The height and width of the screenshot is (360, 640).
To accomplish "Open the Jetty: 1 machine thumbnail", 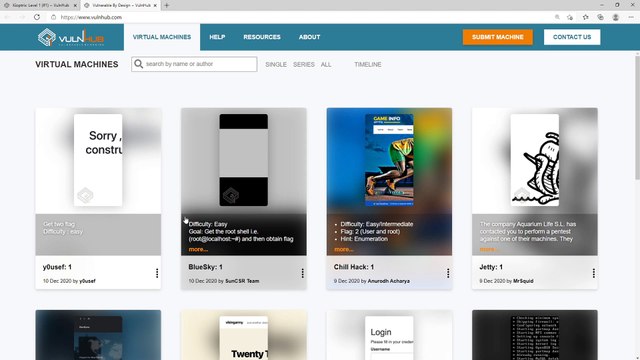I will coord(535,160).
